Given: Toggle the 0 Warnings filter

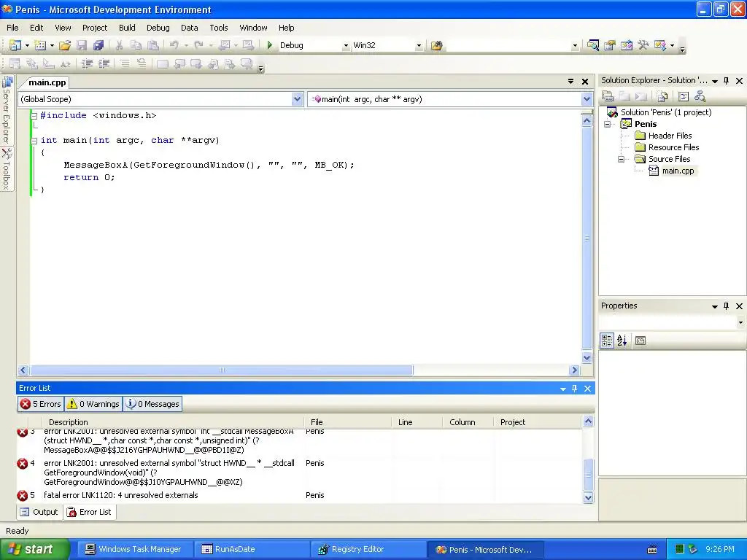Looking at the screenshot, I should click(93, 404).
